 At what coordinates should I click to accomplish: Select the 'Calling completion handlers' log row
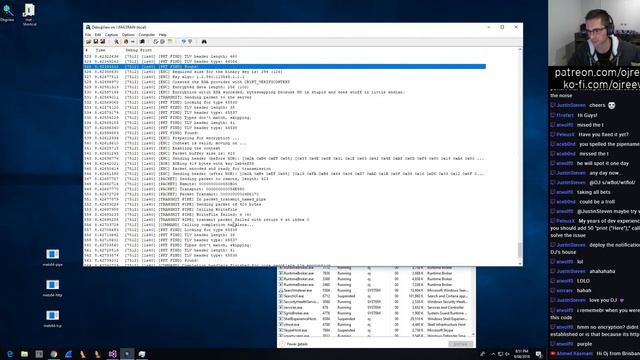click(x=285, y=224)
